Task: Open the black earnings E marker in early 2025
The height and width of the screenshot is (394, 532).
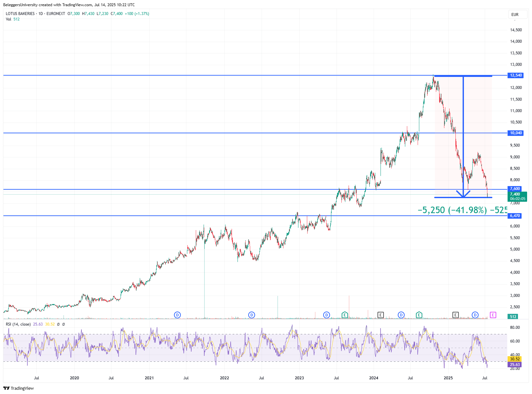Action: click(455, 315)
